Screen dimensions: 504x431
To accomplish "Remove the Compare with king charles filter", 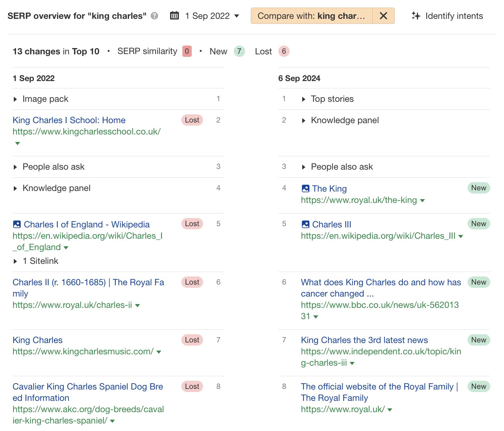I will [x=383, y=16].
